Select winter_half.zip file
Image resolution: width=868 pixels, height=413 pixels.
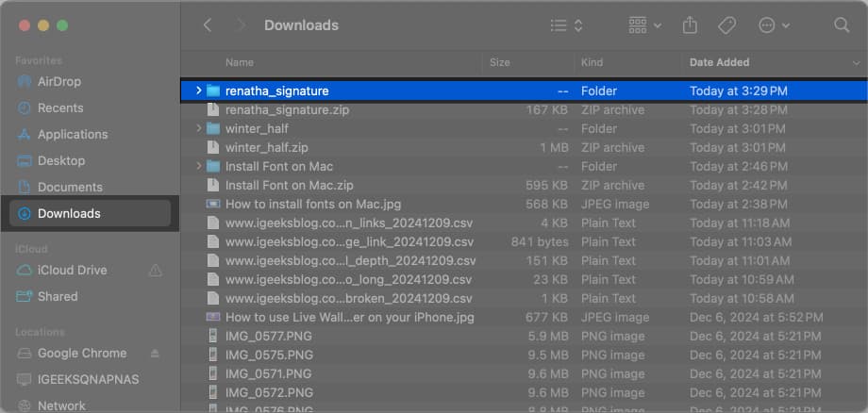pos(266,148)
